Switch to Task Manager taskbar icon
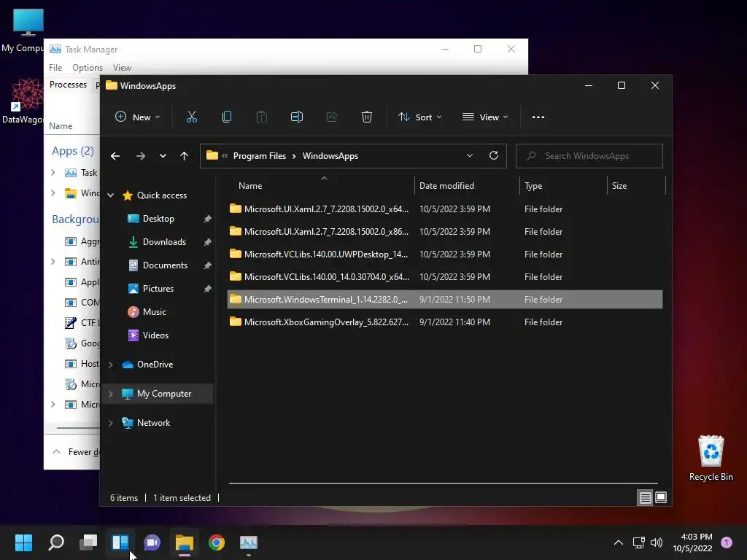This screenshot has width=747, height=560. [x=249, y=542]
